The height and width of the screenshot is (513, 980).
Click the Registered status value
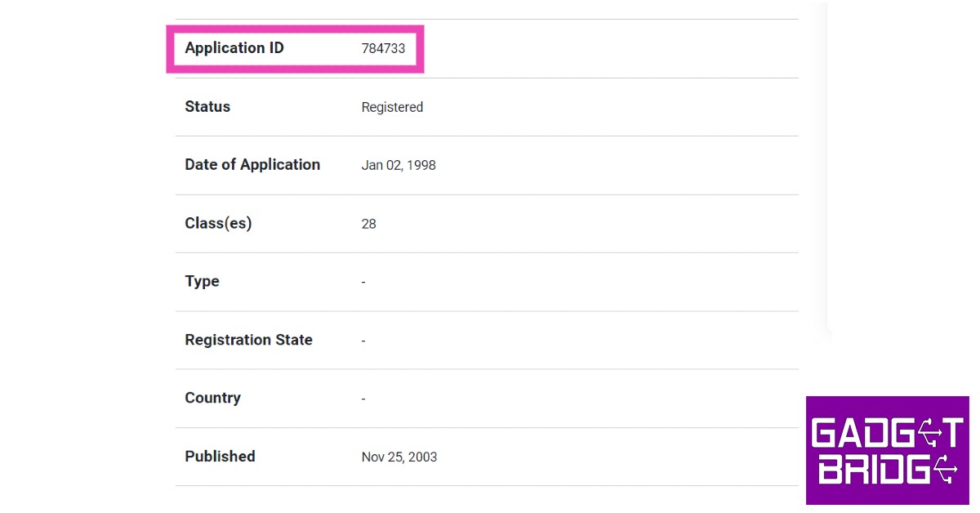click(392, 107)
